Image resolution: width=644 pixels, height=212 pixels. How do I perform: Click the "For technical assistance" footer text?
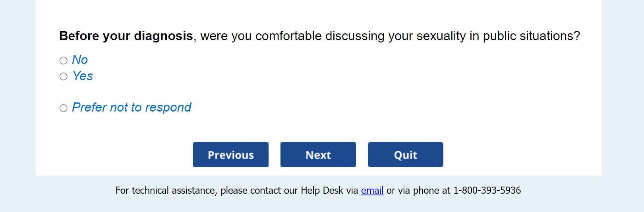tap(166, 191)
